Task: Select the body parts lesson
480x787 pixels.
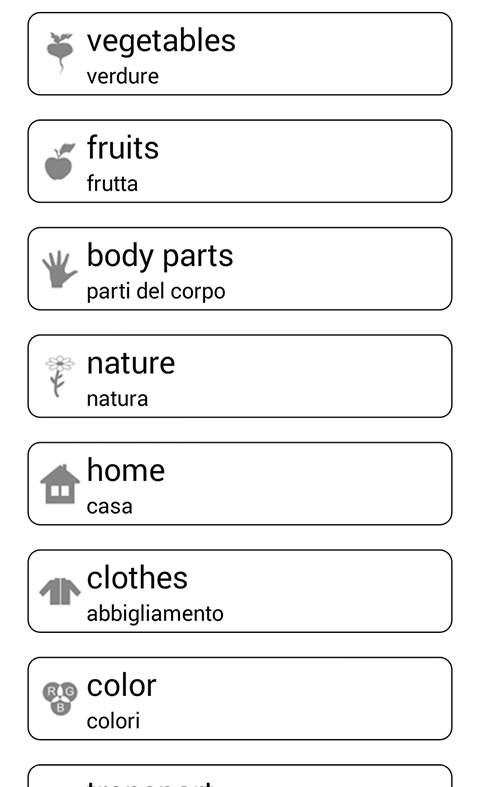Action: (x=240, y=269)
